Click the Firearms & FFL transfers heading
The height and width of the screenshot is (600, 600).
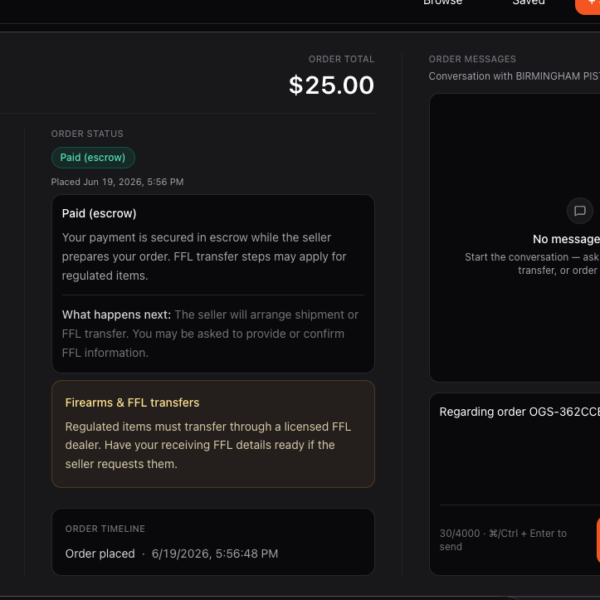[132, 403]
